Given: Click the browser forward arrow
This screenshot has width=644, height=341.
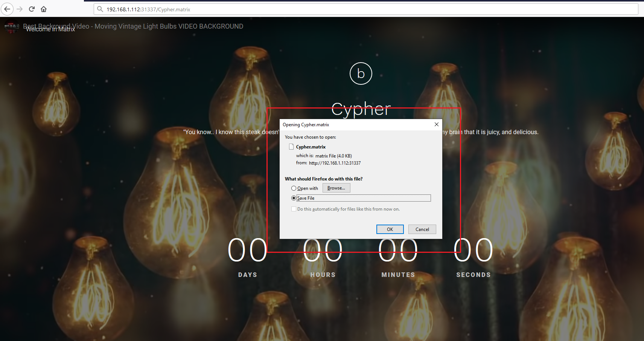Looking at the screenshot, I should [x=20, y=9].
